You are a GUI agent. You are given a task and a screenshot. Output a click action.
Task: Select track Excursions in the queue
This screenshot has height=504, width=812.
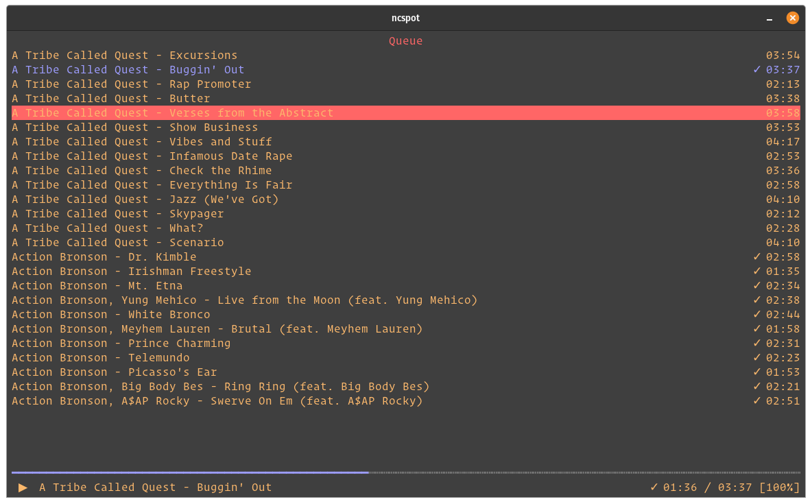tap(406, 55)
